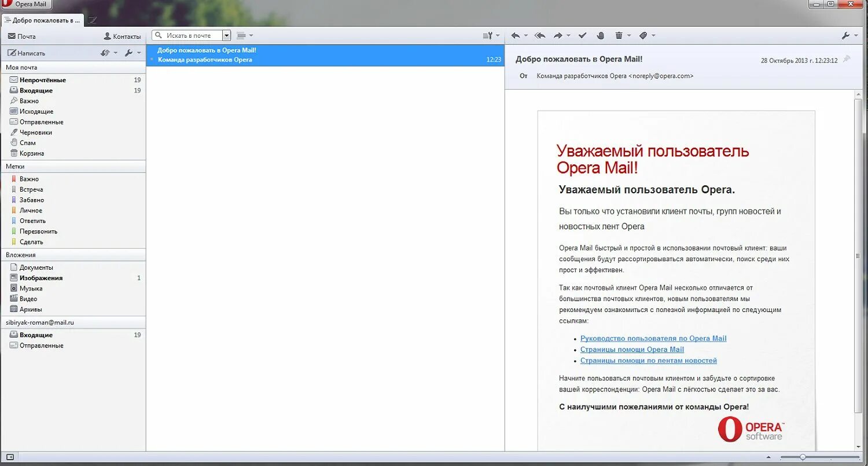Open Отправленные under sibiryak-roman@mail.ru

[73, 346]
